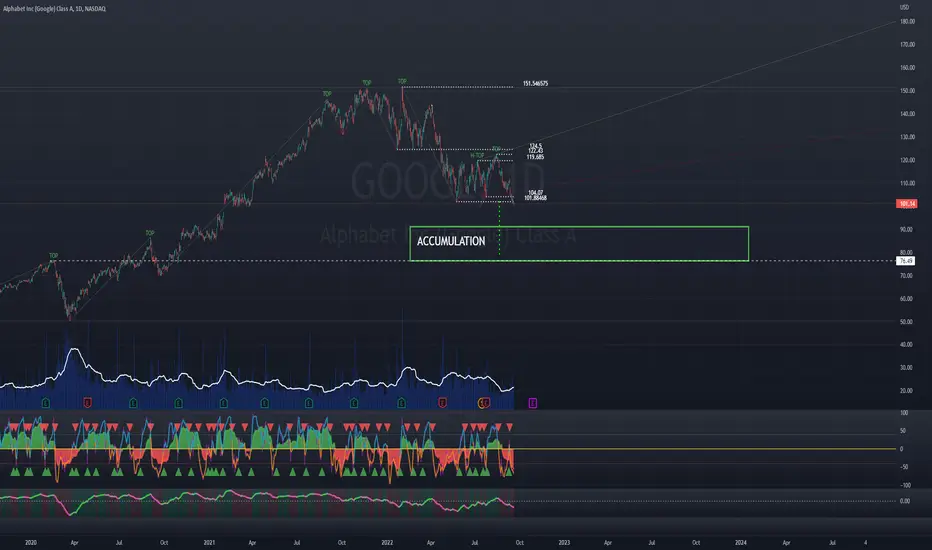Open the green earnings marker near July 2021
The height and width of the screenshot is (550, 932).
pos(309,403)
